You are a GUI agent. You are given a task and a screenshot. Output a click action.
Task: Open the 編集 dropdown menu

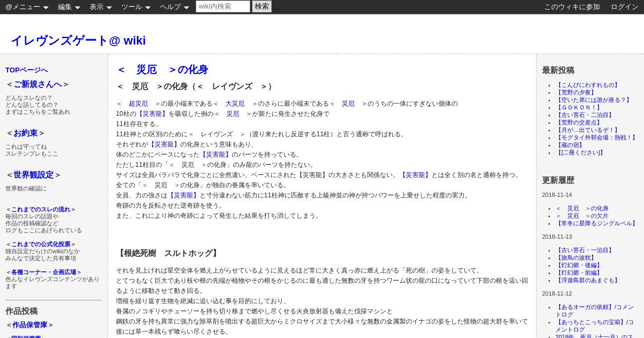(69, 7)
